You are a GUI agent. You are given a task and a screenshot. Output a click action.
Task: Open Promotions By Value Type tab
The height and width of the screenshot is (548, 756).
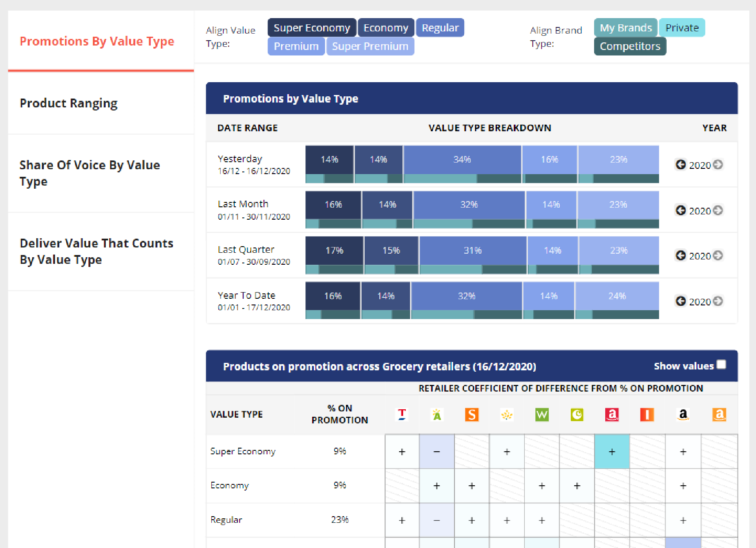101,41
